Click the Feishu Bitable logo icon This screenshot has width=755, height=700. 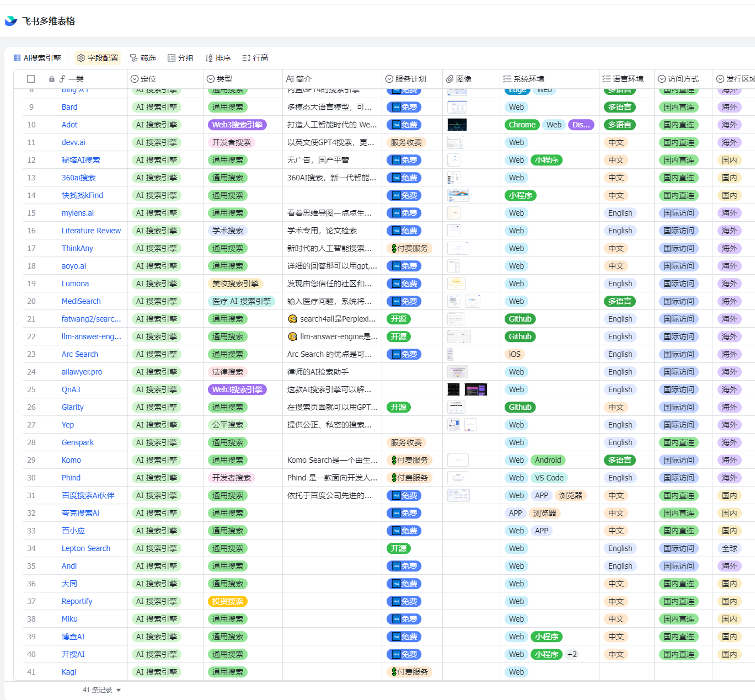(11, 21)
